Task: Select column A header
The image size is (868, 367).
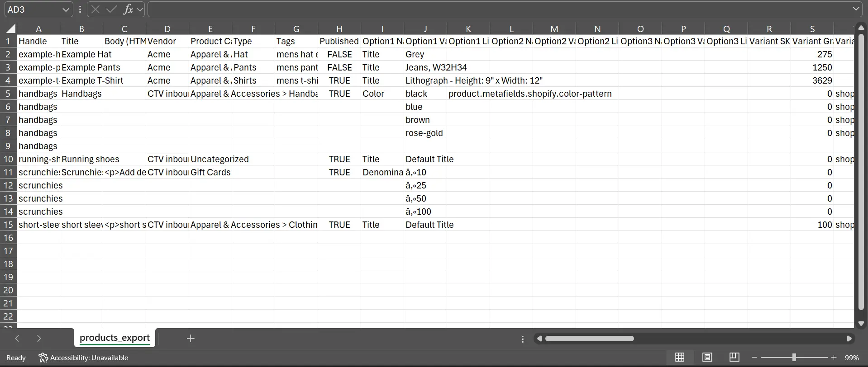Action: click(38, 29)
